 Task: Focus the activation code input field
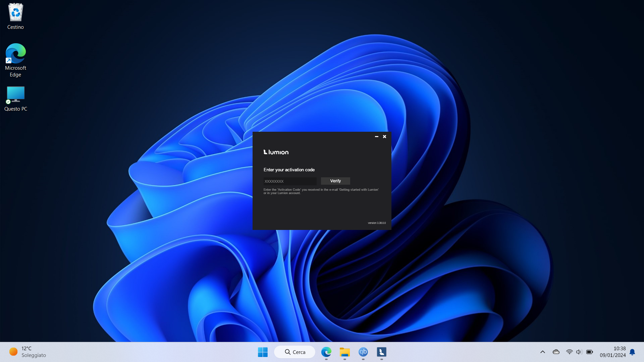(290, 181)
